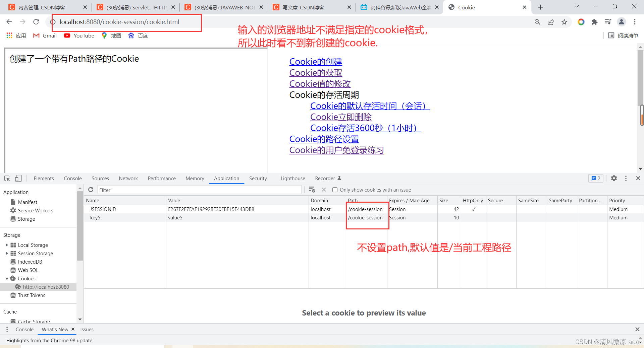Close the DevTools panel
Image resolution: width=644 pixels, height=348 pixels.
638,178
